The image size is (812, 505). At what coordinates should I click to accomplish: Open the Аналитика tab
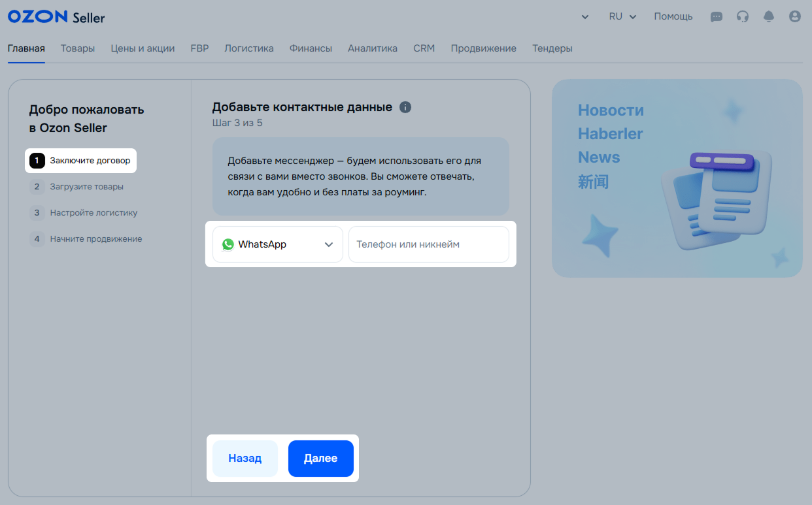[x=373, y=48]
